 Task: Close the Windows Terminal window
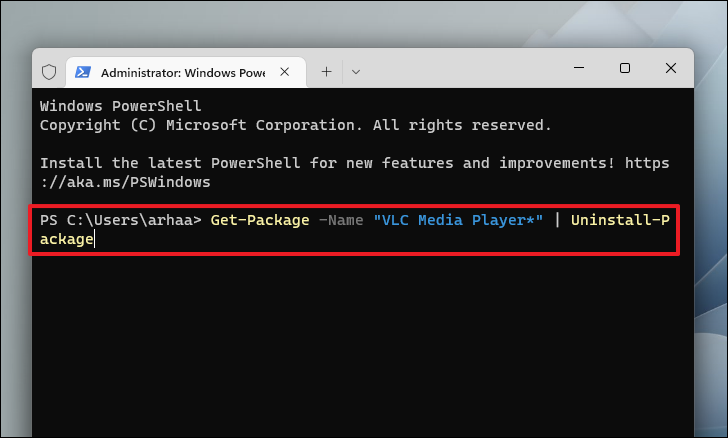pos(670,68)
